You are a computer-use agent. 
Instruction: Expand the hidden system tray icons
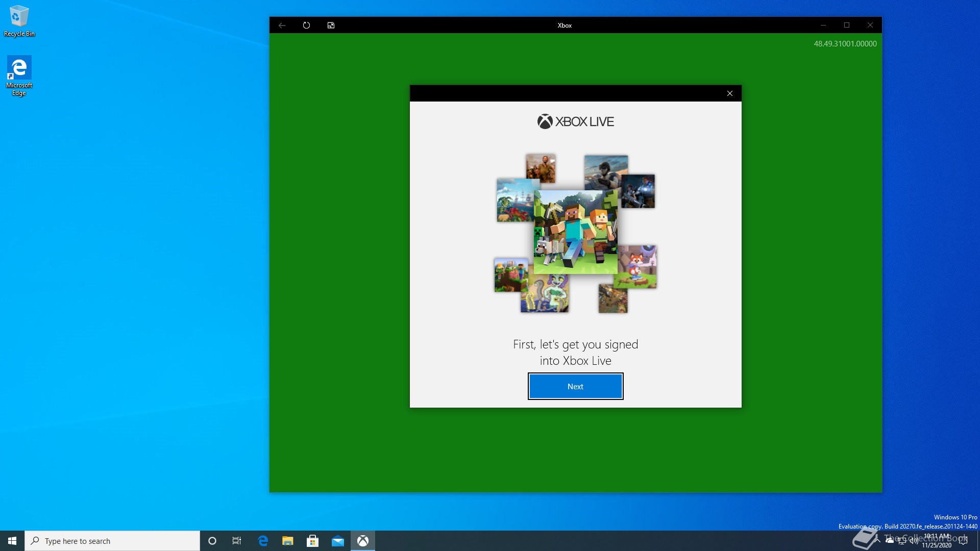(878, 540)
